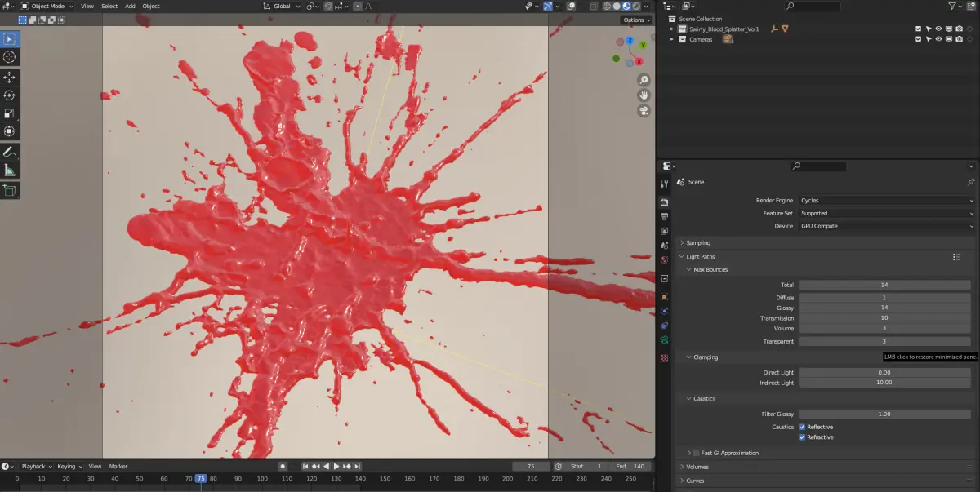
Task: Open the View menu in 3D viewport header
Action: (87, 6)
